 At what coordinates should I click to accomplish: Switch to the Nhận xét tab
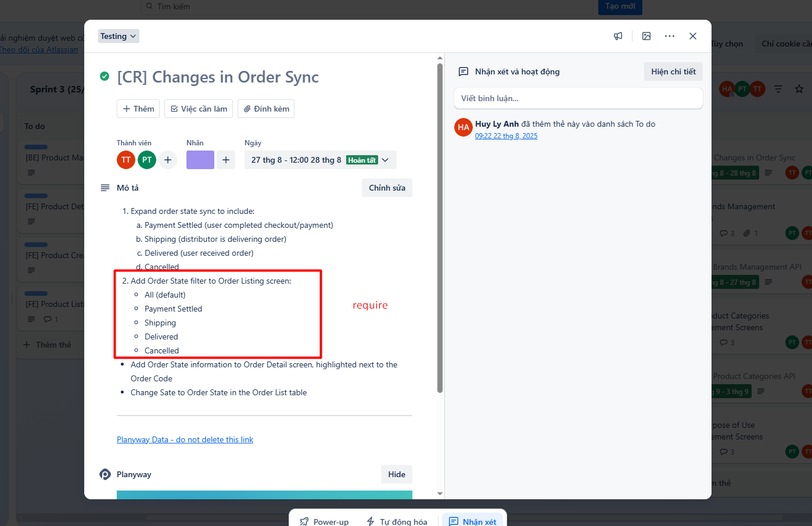click(473, 521)
